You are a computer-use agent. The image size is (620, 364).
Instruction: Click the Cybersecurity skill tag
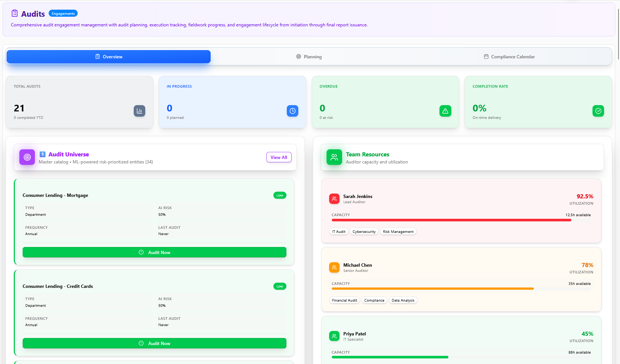pyautogui.click(x=364, y=232)
